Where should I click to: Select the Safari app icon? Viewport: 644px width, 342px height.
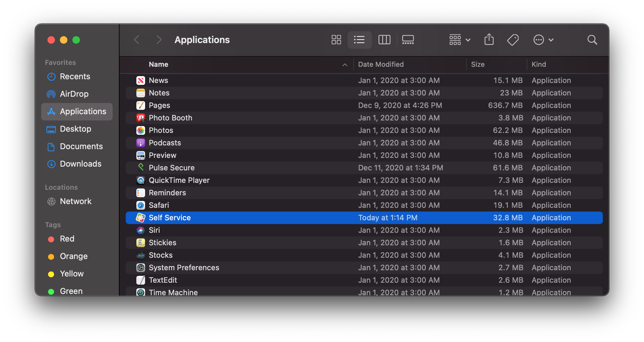[x=141, y=205]
